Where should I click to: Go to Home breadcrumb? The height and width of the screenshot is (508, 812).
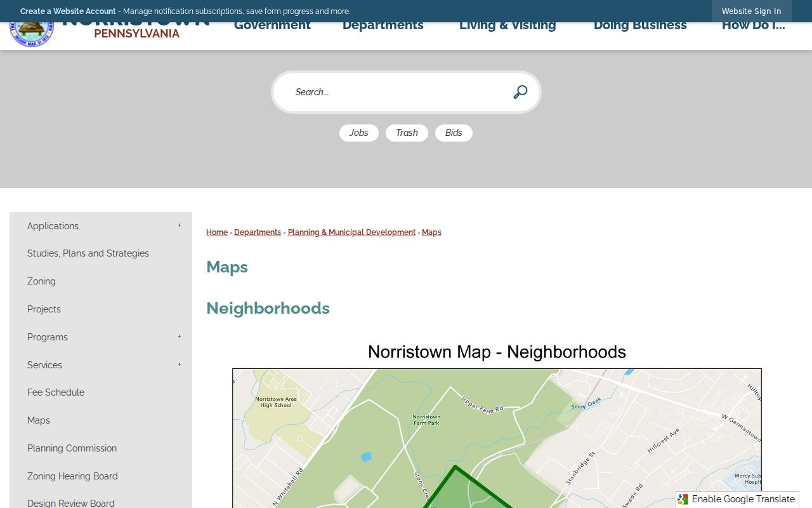[x=217, y=232]
